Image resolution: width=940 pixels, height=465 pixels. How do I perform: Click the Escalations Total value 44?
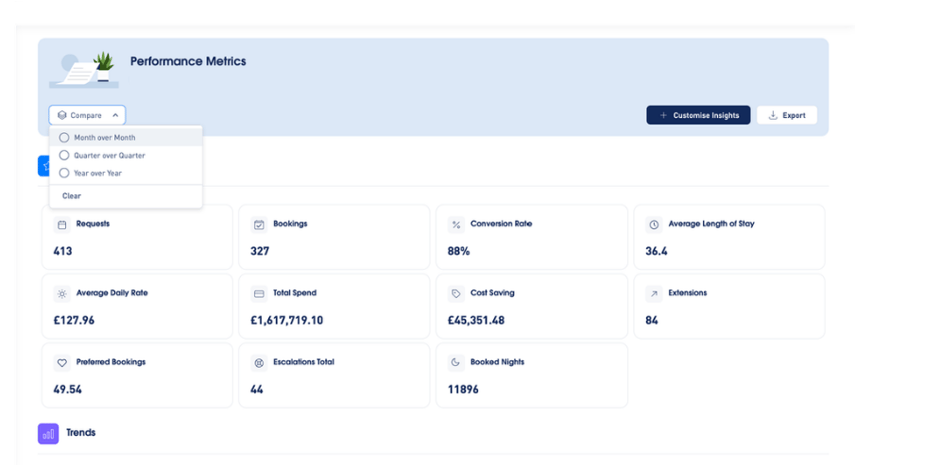[x=257, y=389]
